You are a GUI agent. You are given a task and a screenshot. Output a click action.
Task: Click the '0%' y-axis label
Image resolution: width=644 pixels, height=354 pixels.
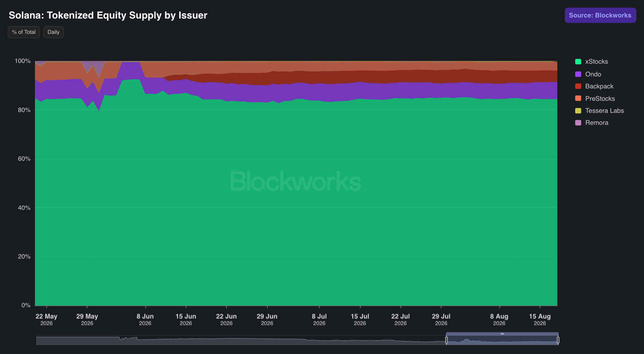(x=26, y=305)
